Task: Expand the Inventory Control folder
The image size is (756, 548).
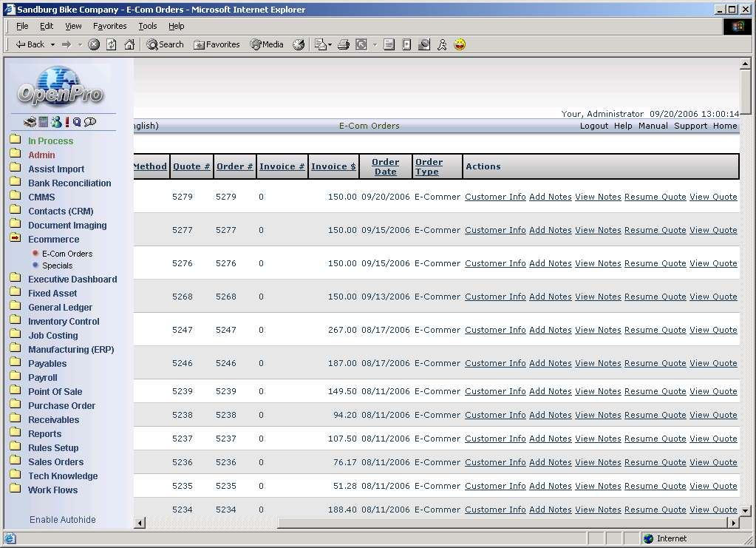Action: (x=64, y=322)
